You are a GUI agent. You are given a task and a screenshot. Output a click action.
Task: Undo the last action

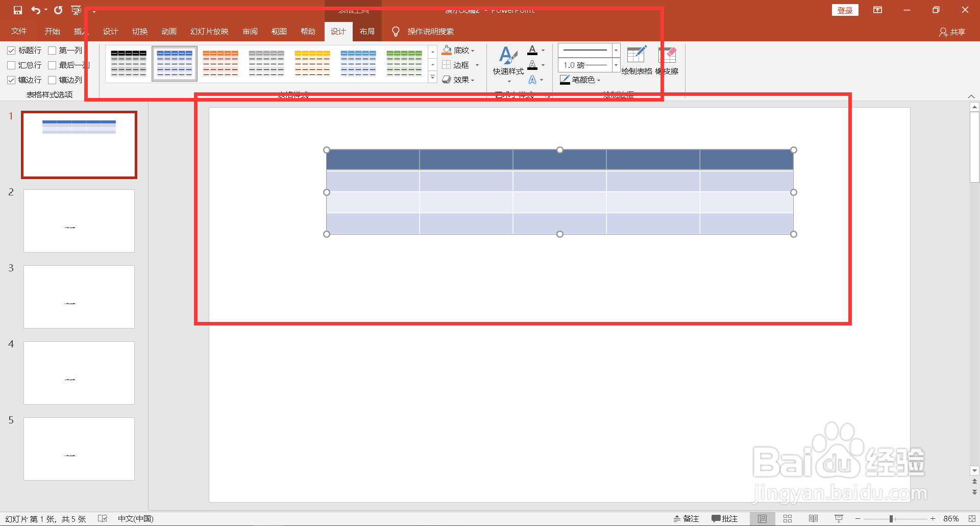tap(35, 10)
